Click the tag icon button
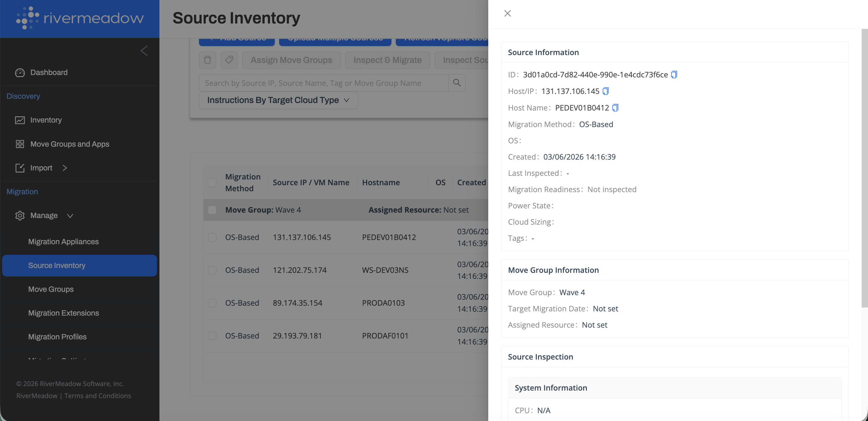Viewport: 868px width, 421px height. tap(229, 60)
